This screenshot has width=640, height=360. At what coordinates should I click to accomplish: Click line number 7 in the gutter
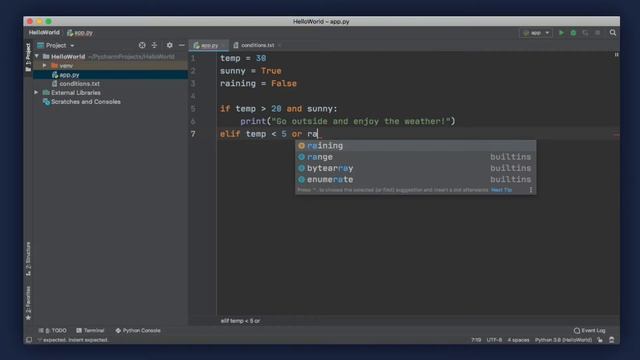(x=193, y=134)
